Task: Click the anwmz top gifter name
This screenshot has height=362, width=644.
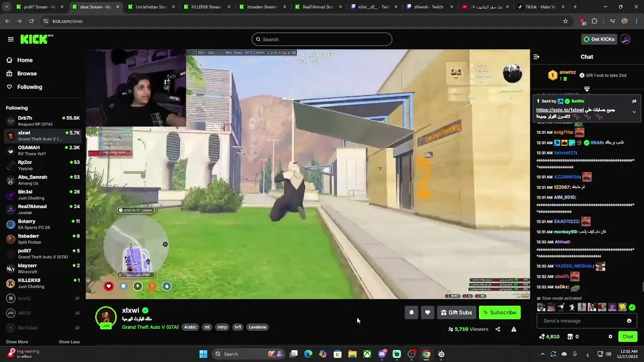Action: click(568, 72)
